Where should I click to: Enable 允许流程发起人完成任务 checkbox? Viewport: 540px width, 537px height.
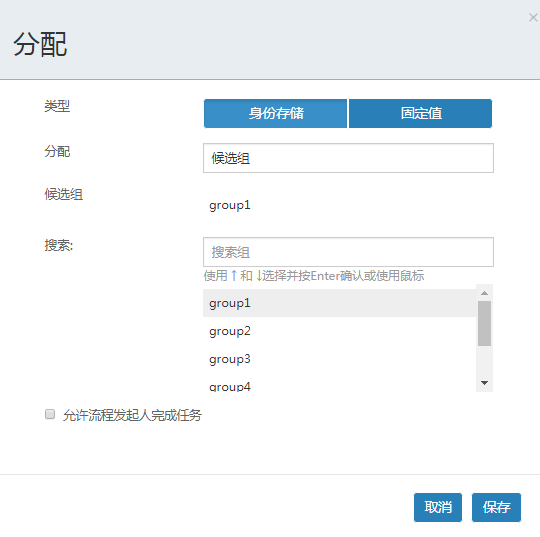tap(50, 414)
